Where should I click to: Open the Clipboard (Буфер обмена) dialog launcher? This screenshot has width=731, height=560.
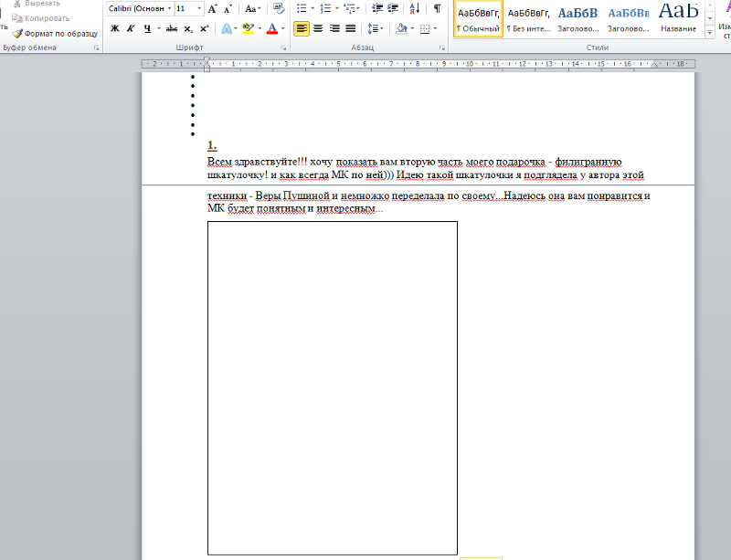pos(97,48)
